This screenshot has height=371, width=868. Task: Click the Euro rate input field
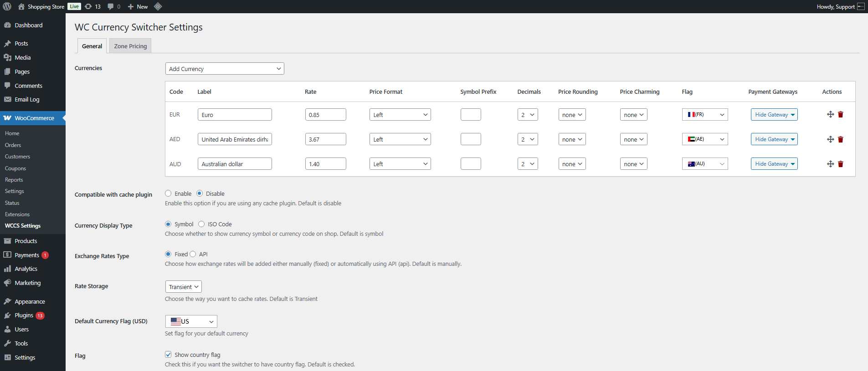click(x=326, y=115)
